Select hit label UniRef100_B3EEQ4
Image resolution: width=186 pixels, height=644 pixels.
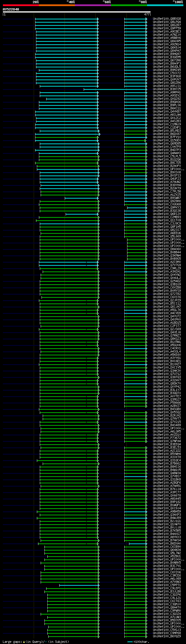coord(167,444)
